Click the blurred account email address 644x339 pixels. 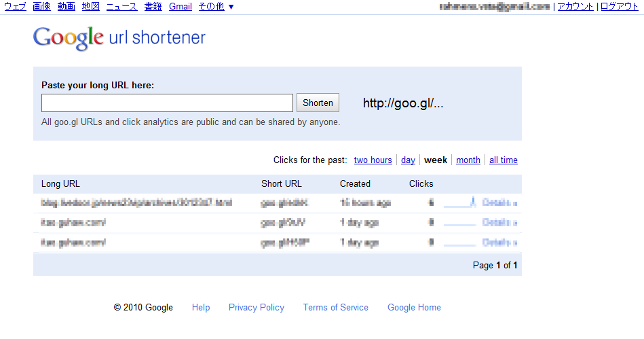point(495,7)
